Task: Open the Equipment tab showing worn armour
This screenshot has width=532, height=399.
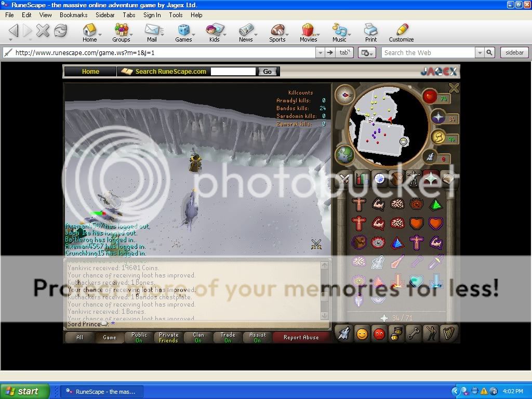Action: (x=413, y=178)
